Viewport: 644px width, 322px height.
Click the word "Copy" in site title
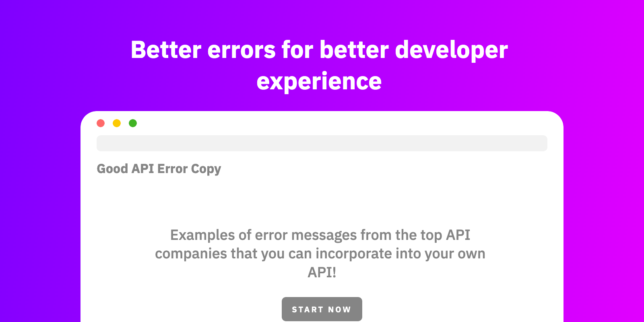tap(206, 169)
